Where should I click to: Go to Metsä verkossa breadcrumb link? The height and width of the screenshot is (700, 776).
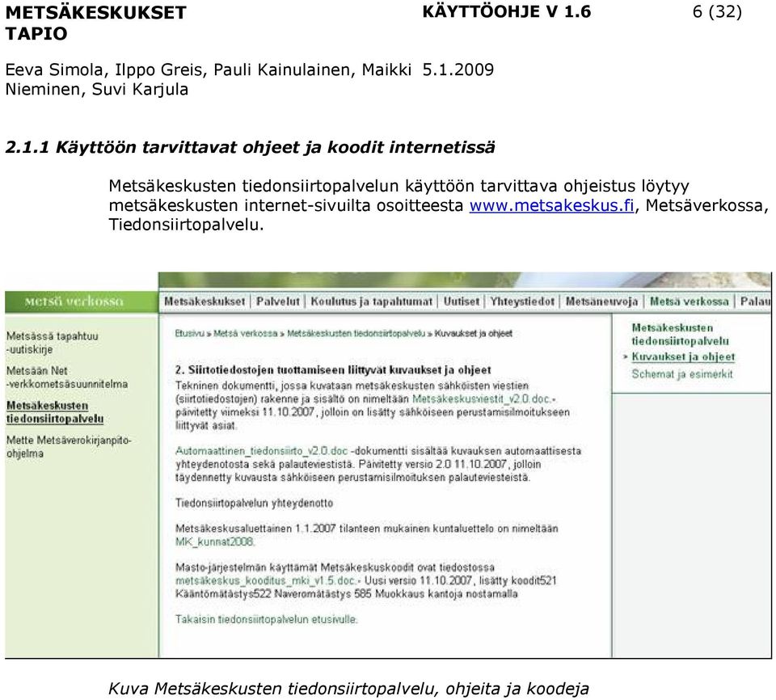tap(246, 334)
